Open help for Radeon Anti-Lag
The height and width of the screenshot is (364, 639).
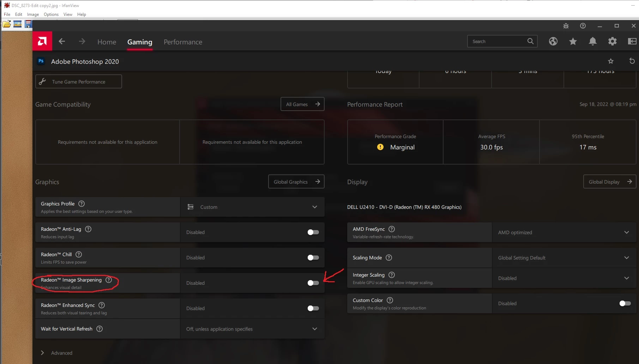pyautogui.click(x=88, y=229)
